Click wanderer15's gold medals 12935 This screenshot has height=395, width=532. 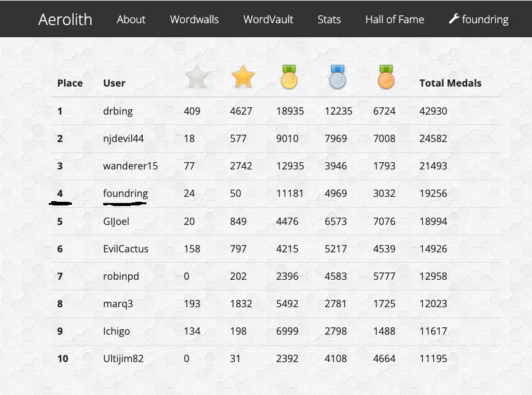(x=290, y=166)
